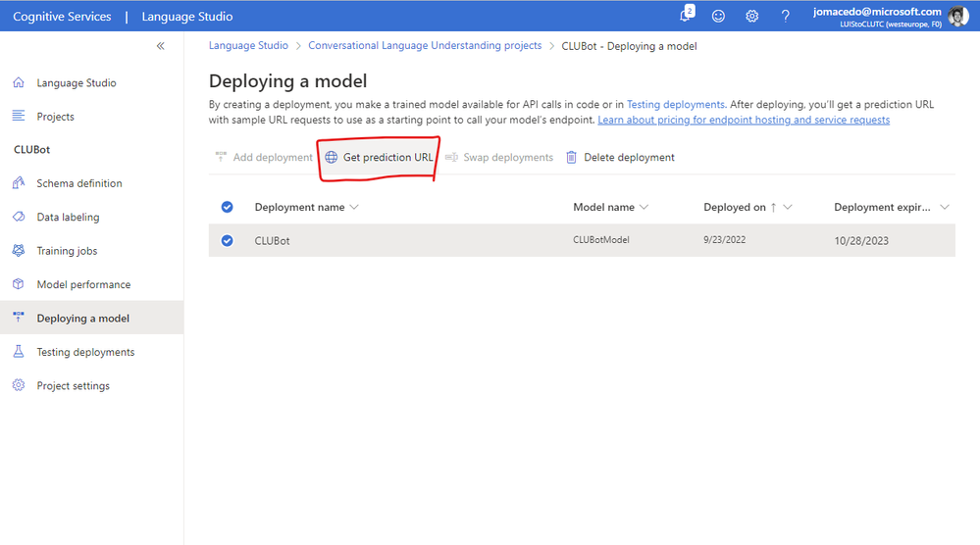
Task: Click Conversational Language Understanding projects breadcrumb
Action: pyautogui.click(x=425, y=45)
